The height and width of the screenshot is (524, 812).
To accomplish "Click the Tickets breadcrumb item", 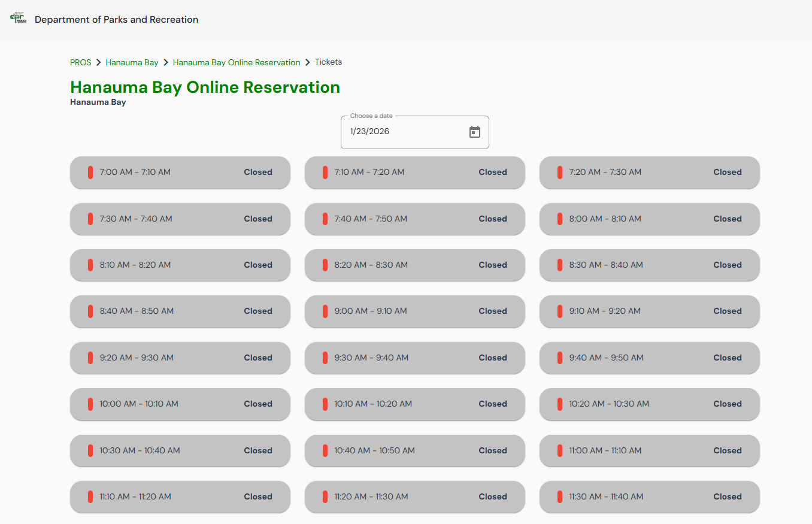I will click(x=328, y=62).
